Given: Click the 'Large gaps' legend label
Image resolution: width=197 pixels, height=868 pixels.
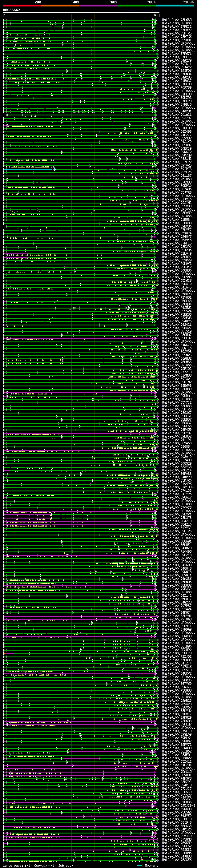Looking at the screenshot, I should pos(13,865).
